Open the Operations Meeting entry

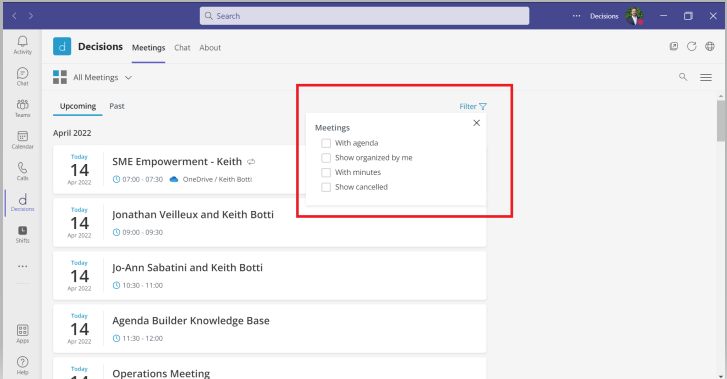(161, 373)
